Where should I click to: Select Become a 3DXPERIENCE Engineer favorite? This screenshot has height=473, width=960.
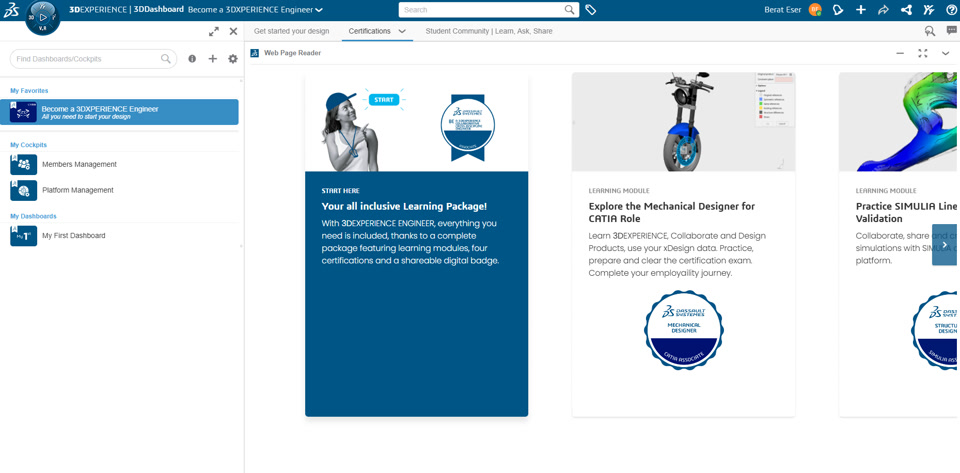pos(119,112)
